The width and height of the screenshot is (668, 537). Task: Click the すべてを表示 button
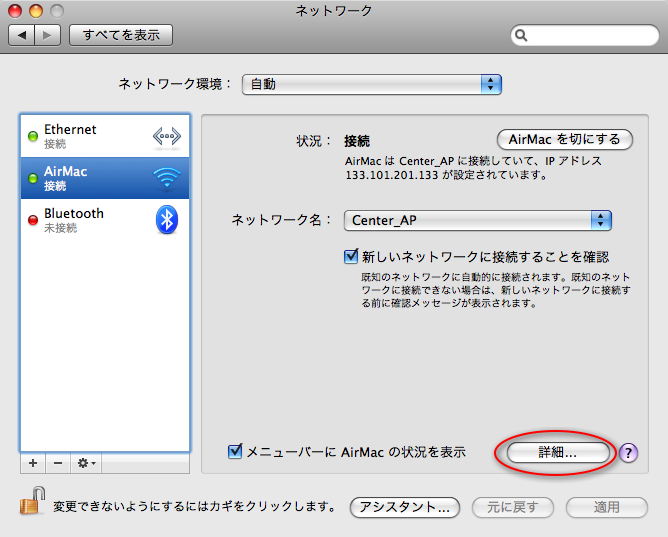click(x=121, y=35)
